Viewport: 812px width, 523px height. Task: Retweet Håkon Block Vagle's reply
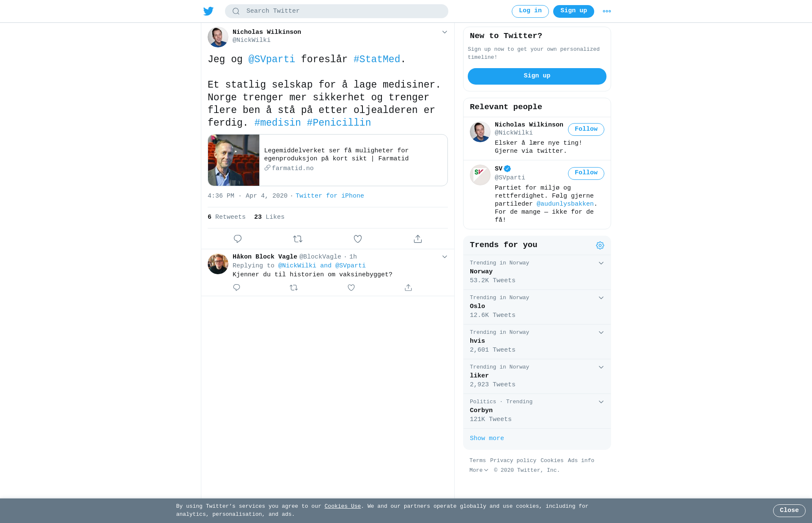click(294, 288)
